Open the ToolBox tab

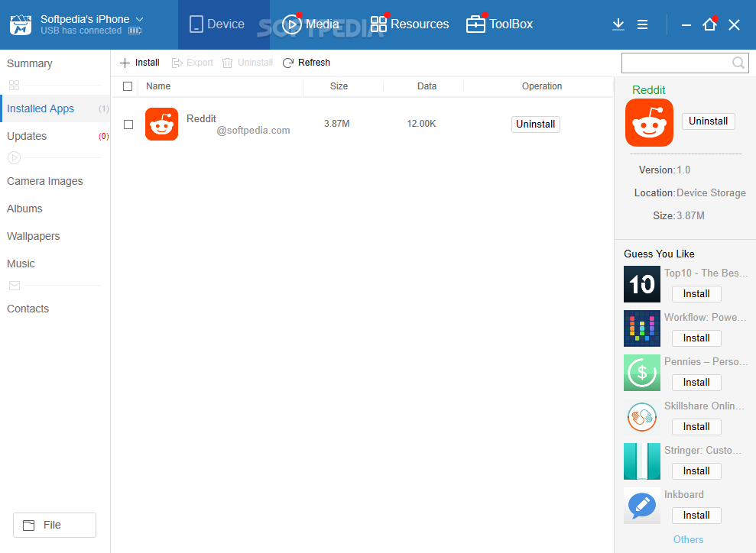click(x=499, y=24)
